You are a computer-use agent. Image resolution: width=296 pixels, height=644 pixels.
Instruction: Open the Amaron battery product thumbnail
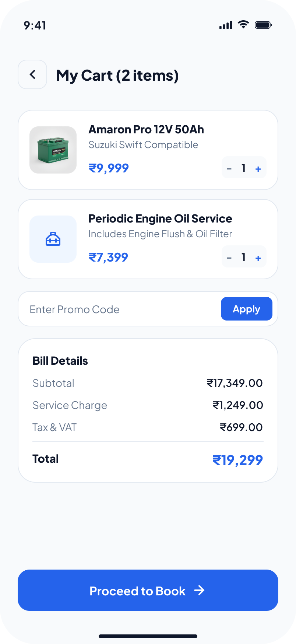(53, 150)
